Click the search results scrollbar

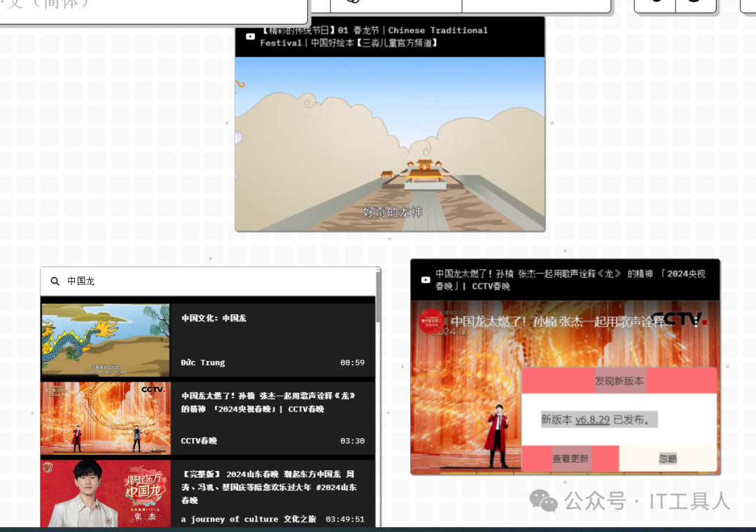(x=379, y=297)
